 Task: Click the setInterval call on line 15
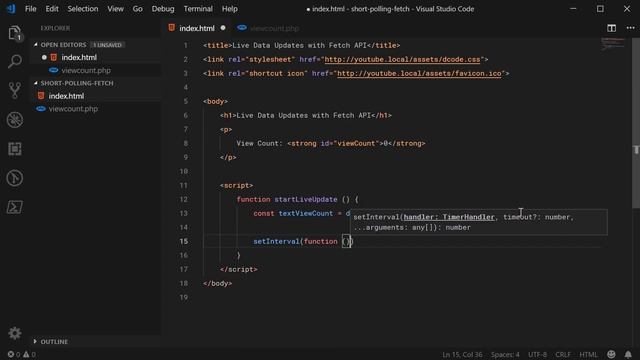click(x=276, y=241)
